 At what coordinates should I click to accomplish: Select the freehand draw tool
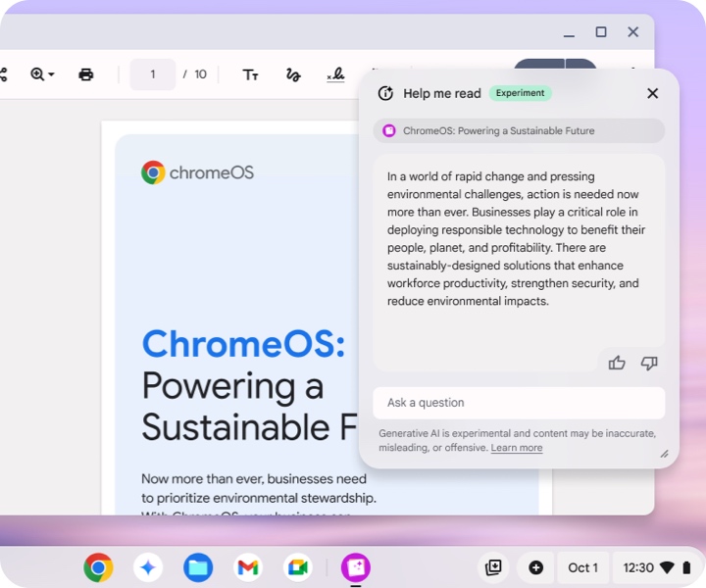292,74
